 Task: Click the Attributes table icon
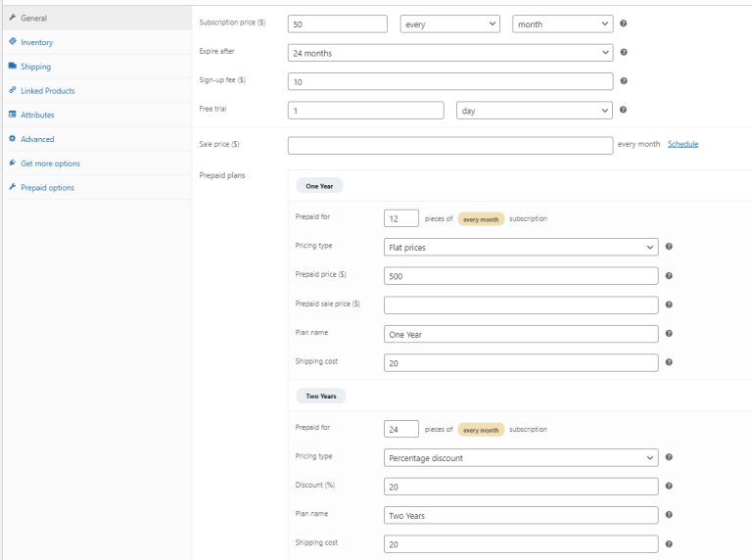coord(13,115)
